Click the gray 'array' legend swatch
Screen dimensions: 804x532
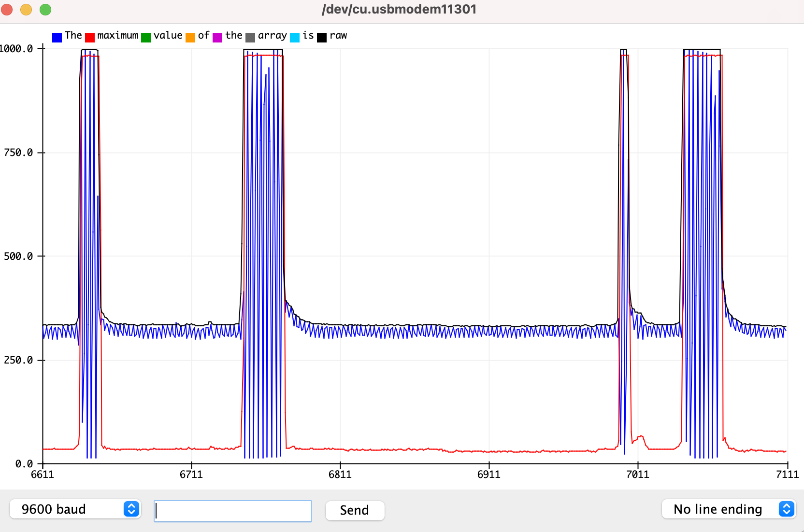point(250,37)
